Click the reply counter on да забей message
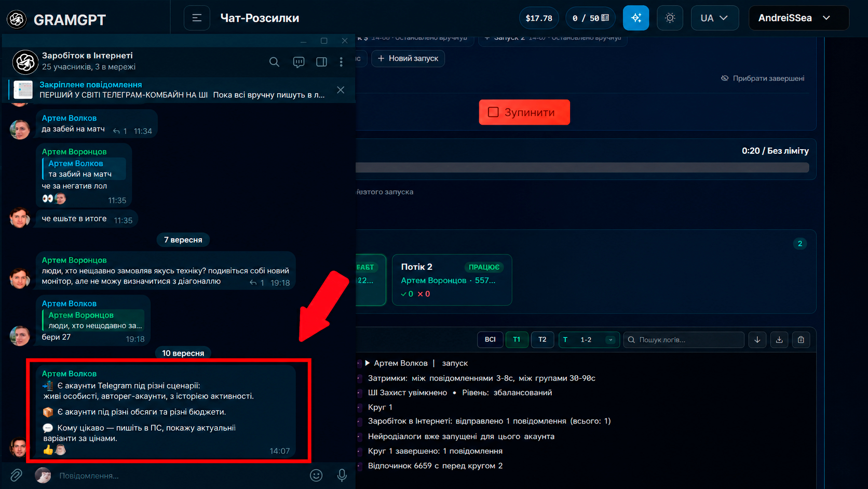Screen dimensions: 868x489 tap(120, 131)
